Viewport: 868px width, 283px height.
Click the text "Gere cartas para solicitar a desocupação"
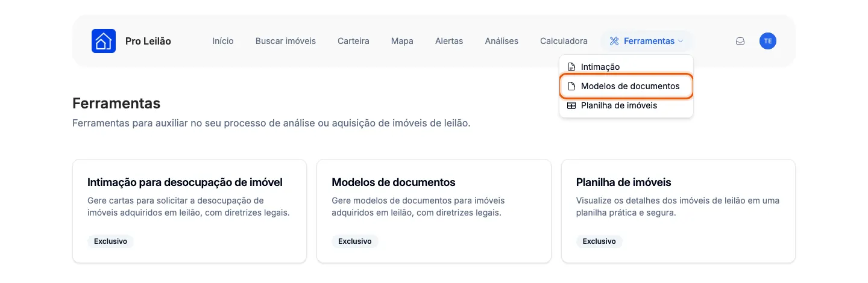coord(175,200)
